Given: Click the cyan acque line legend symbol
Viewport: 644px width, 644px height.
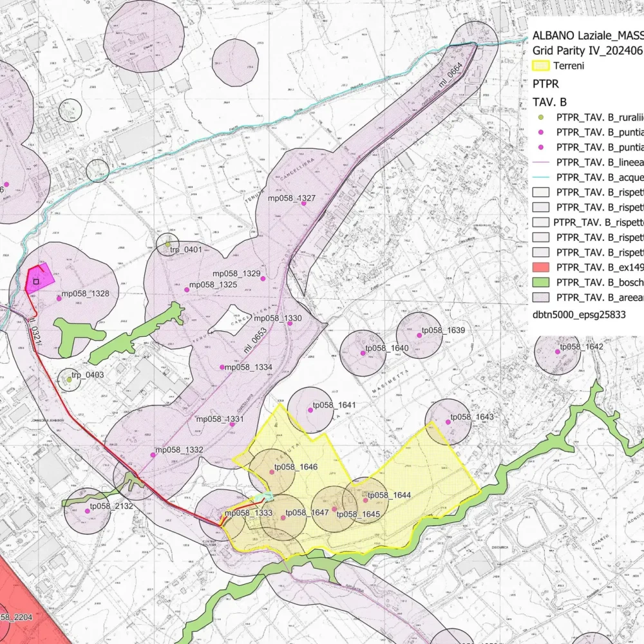Looking at the screenshot, I should [541, 177].
